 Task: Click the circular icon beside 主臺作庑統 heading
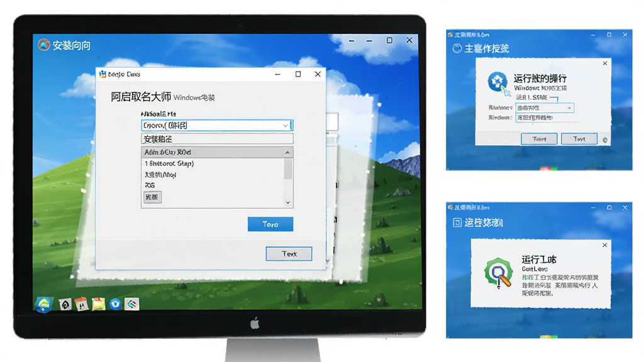(457, 48)
